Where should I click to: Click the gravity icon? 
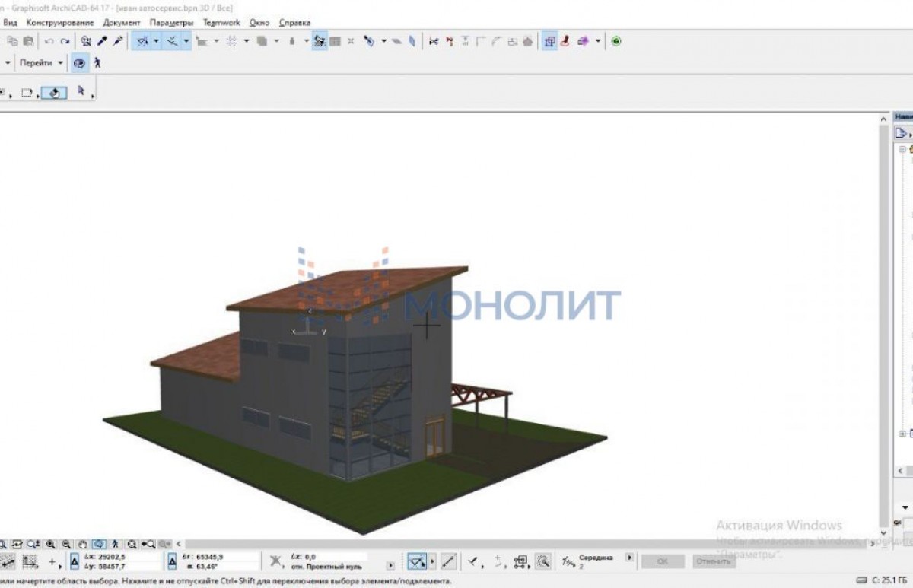click(292, 41)
